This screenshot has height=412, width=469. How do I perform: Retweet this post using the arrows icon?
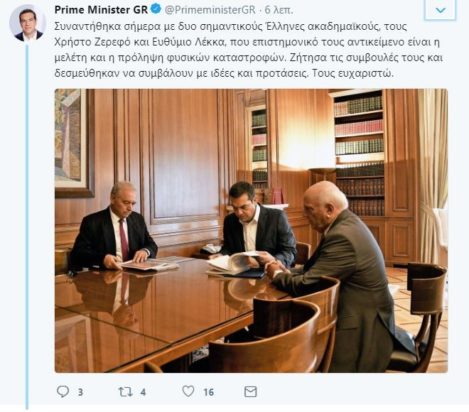[125, 392]
